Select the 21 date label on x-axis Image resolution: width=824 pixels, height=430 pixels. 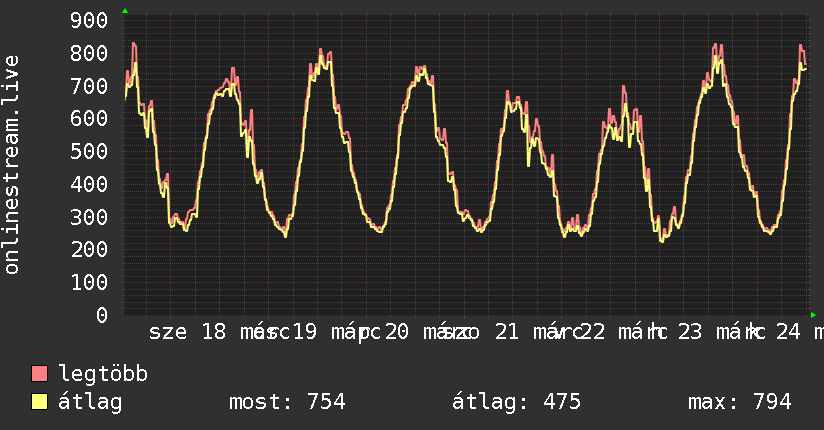(506, 332)
